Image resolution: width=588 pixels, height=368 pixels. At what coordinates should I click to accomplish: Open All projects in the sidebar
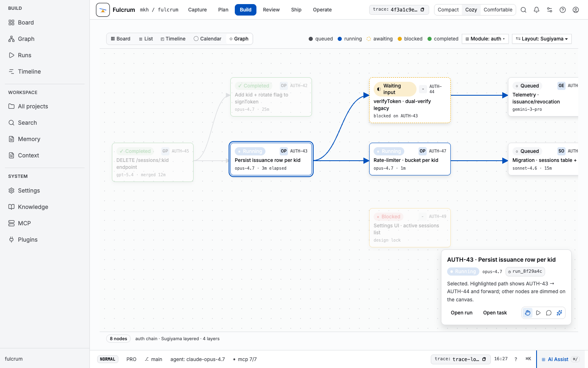point(45,106)
